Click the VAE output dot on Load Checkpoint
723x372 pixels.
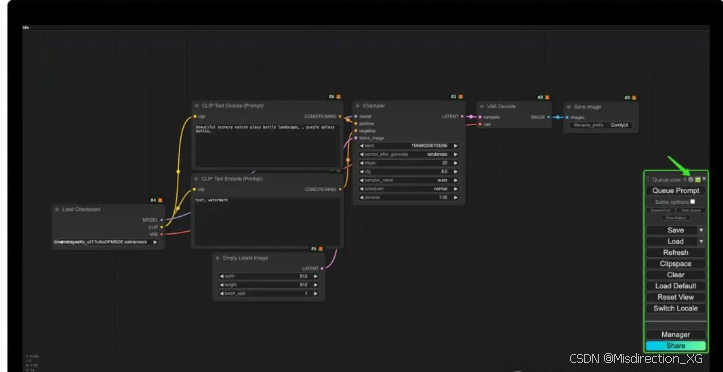pyautogui.click(x=161, y=234)
